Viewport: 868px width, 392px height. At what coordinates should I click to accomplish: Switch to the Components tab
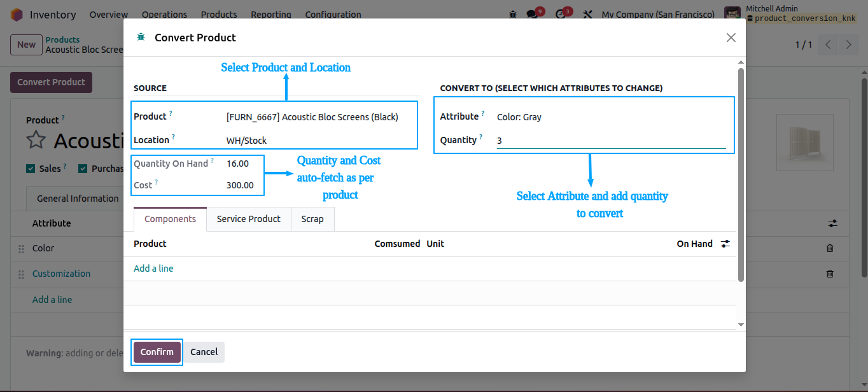[x=170, y=219]
